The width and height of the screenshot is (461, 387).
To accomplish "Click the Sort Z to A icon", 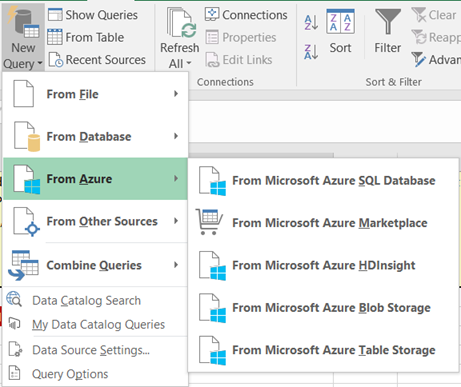I will pyautogui.click(x=311, y=52).
